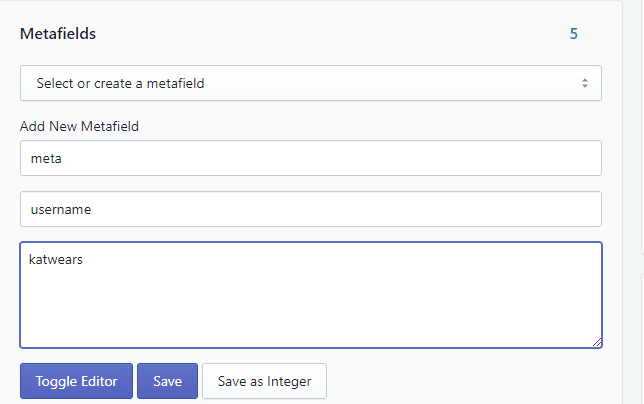Click the Add New Metafield label
644x404 pixels.
pyautogui.click(x=79, y=126)
